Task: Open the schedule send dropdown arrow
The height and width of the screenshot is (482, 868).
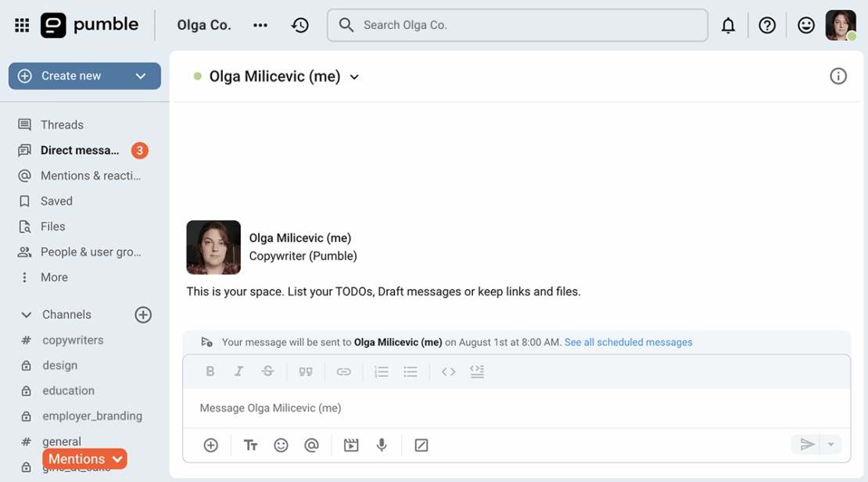Action: (x=831, y=445)
